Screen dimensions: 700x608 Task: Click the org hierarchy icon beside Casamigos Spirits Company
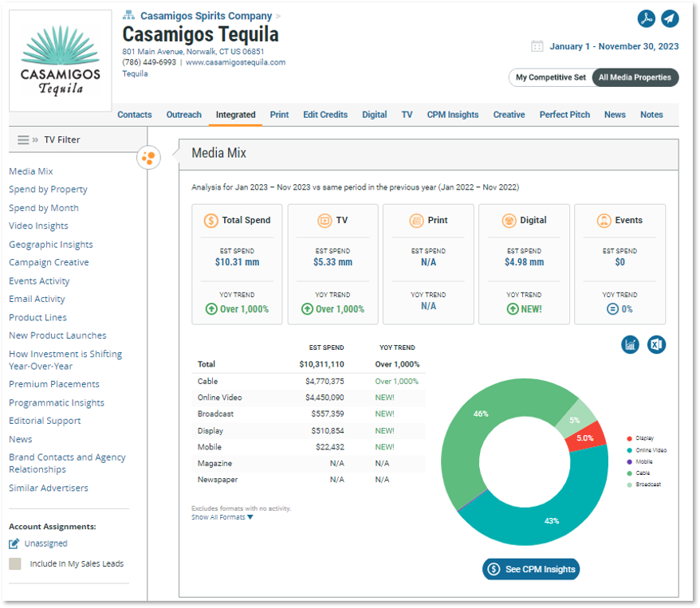click(x=128, y=15)
